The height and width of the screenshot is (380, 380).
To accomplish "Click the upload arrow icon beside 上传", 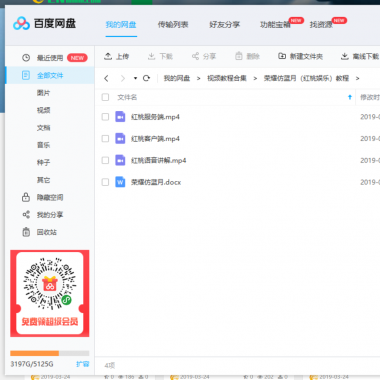I will coord(108,56).
